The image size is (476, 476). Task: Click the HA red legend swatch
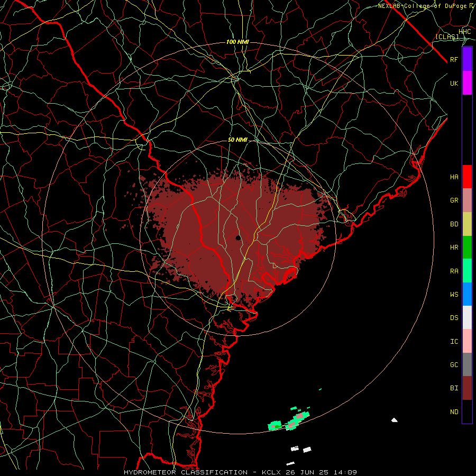[x=467, y=177]
